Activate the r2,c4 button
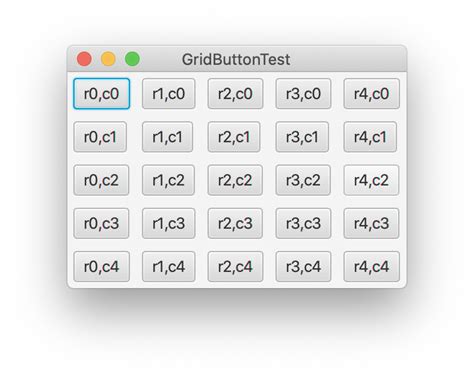This screenshot has height=377, width=474. (235, 266)
